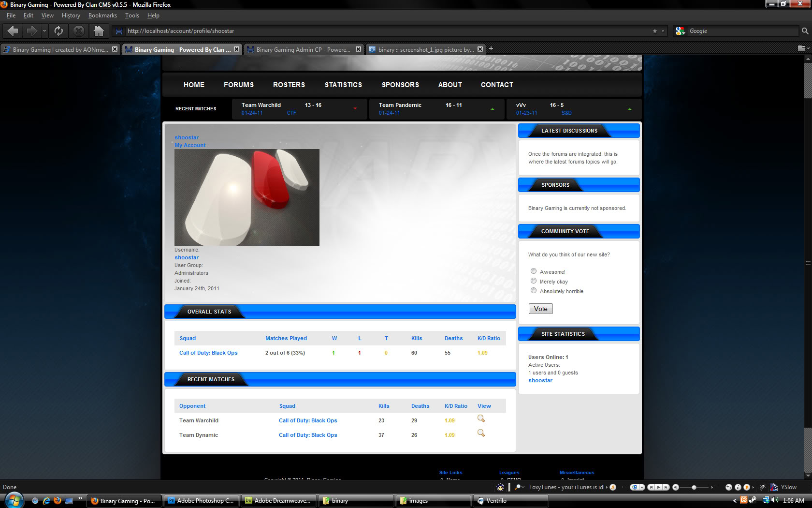
Task: Open the system tray volume icon
Action: 775,500
